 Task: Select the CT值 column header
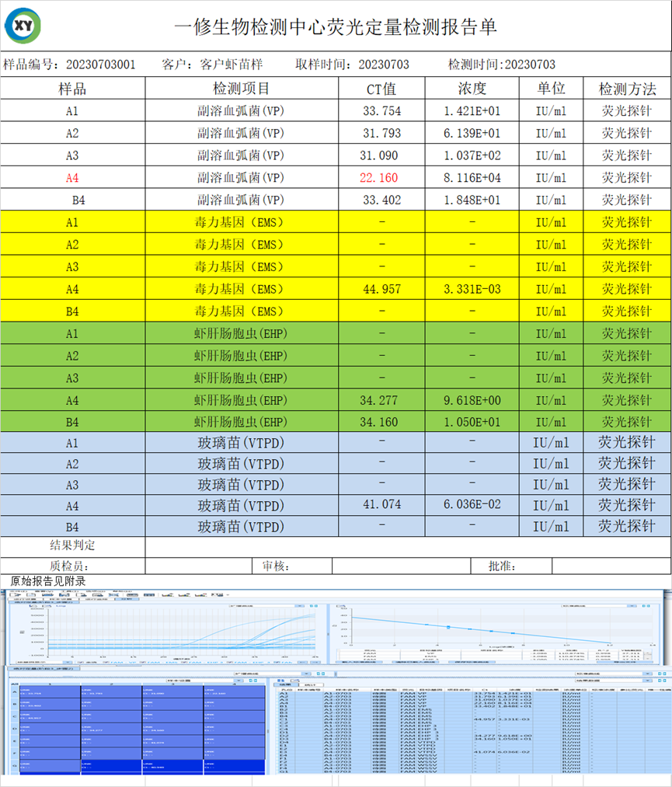coord(381,89)
